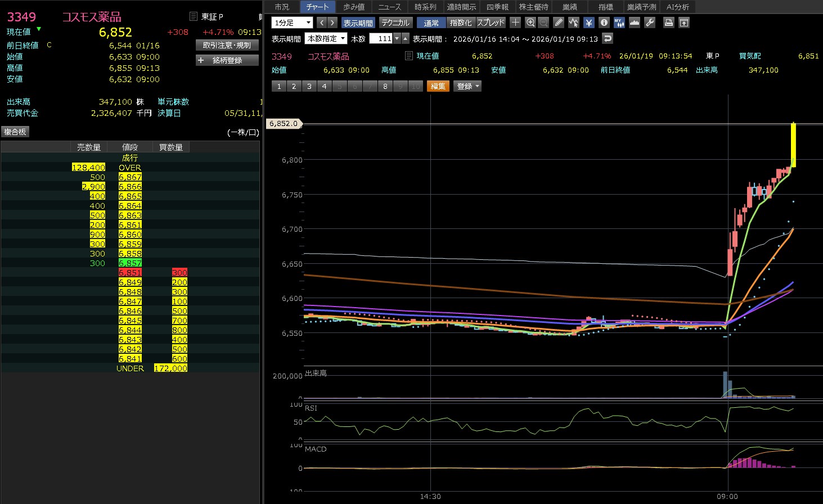Open the 1分足 timeframe dropdown
This screenshot has width=823, height=504.
pos(292,22)
